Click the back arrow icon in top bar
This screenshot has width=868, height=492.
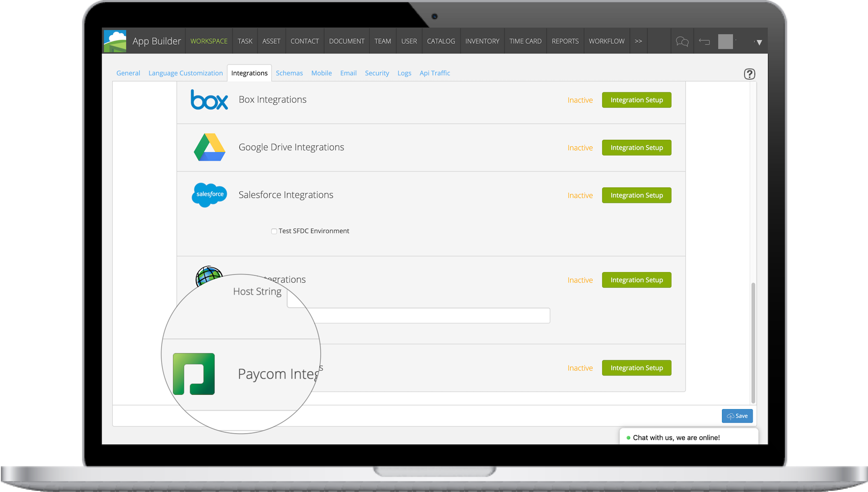click(704, 41)
